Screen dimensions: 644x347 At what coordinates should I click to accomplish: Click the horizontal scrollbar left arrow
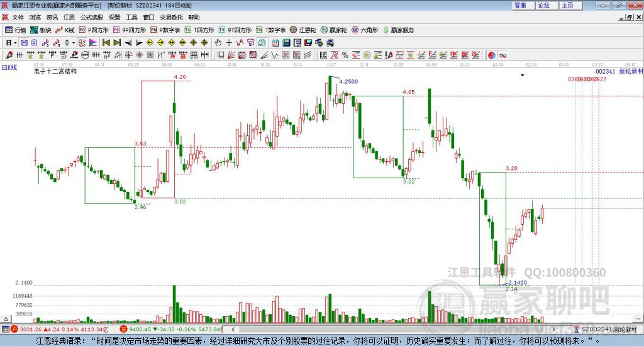pos(233,329)
